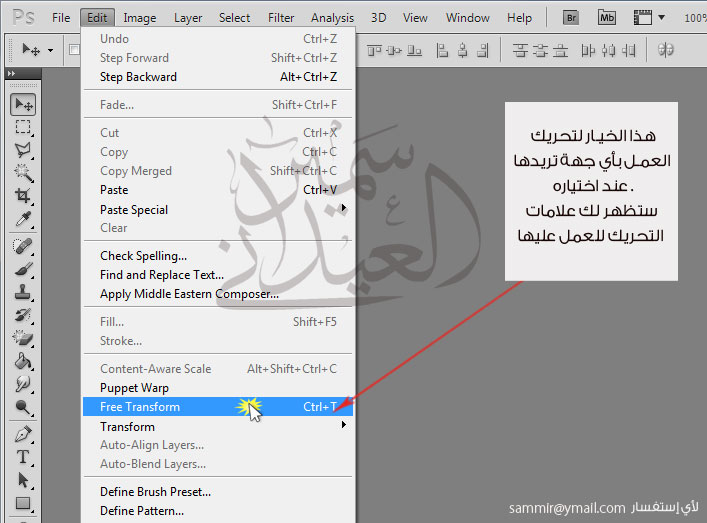The height and width of the screenshot is (523, 707).
Task: Select the Path Selection tool
Action: (x=23, y=480)
